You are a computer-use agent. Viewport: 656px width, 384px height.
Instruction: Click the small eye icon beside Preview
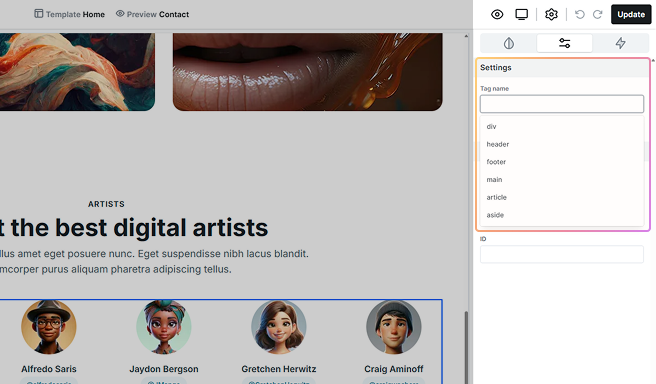[x=120, y=13]
